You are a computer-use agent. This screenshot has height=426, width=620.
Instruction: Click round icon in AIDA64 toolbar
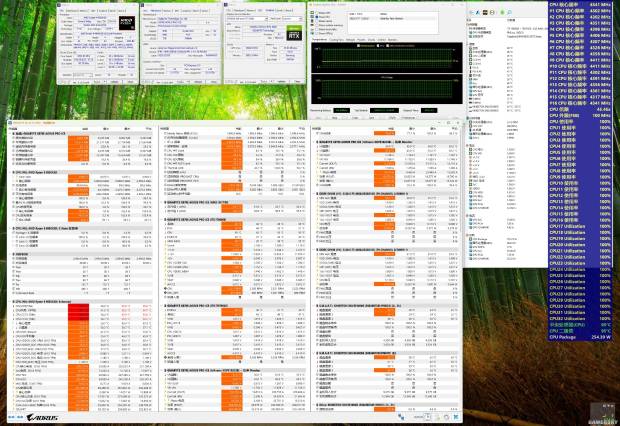pos(492,12)
